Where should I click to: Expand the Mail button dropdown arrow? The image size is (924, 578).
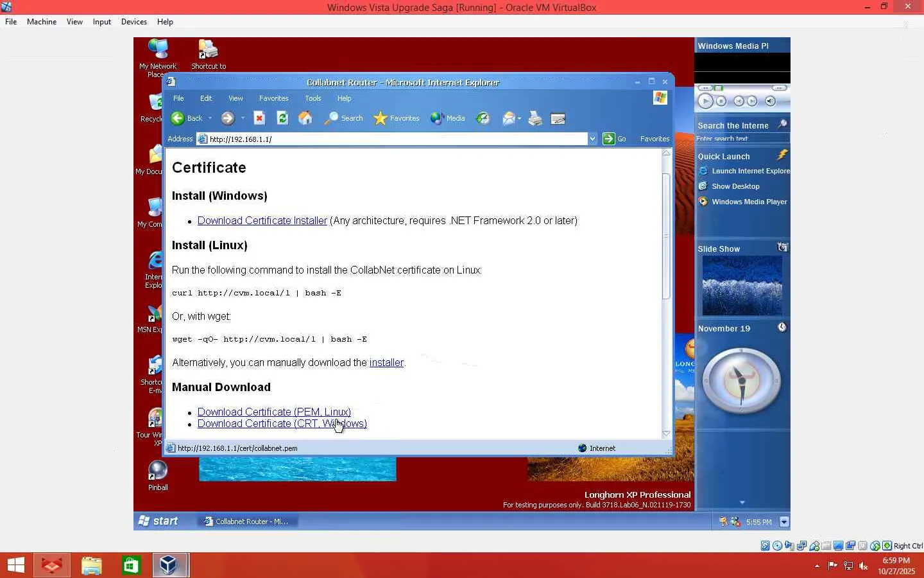tap(520, 118)
